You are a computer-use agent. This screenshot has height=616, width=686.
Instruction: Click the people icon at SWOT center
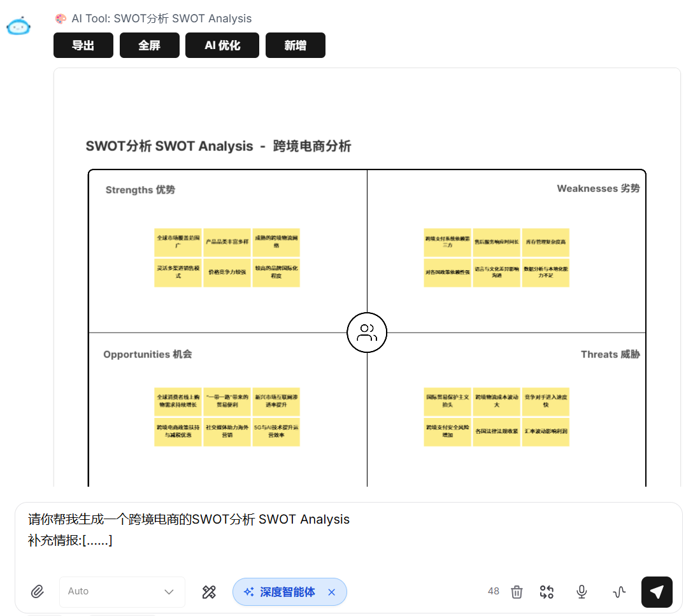tap(367, 333)
